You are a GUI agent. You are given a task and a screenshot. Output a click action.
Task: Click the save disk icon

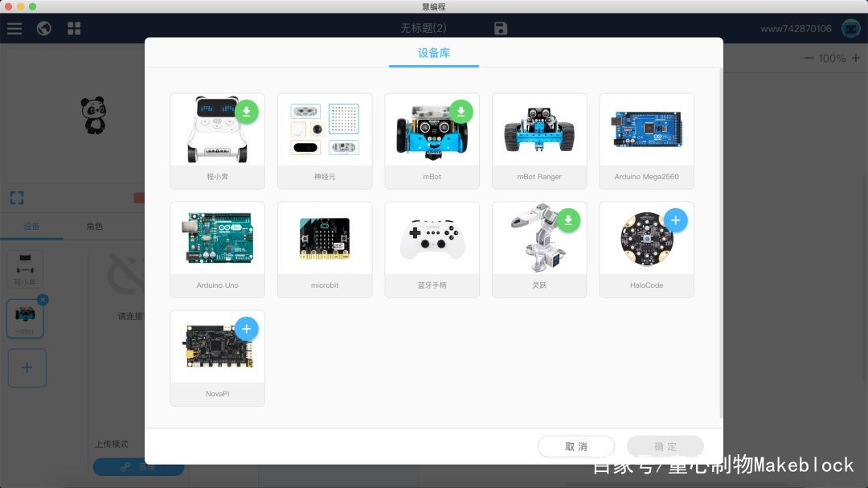(501, 28)
